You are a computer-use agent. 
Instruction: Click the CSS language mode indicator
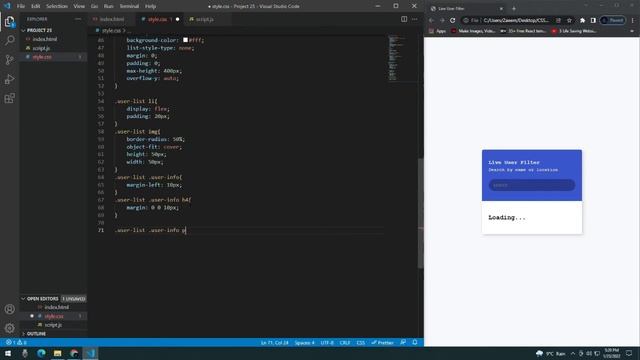point(361,342)
